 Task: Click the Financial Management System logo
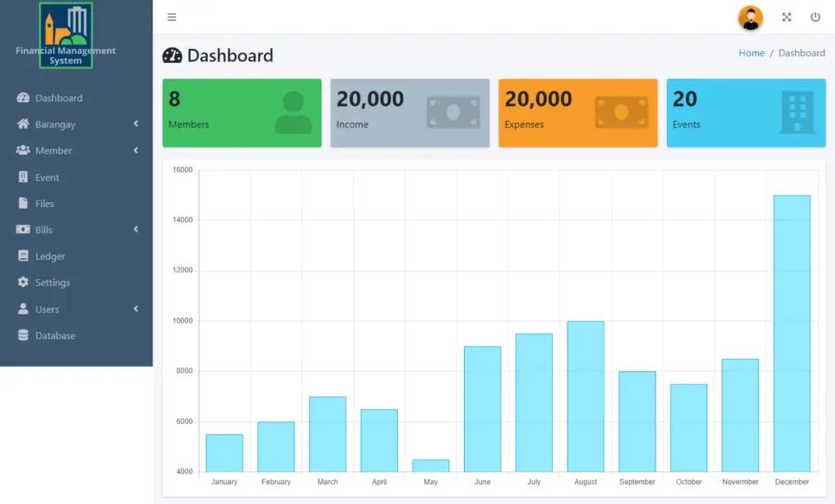67,34
